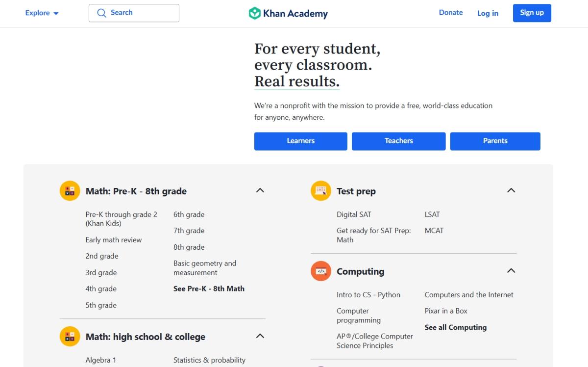
Task: Open See all Computing link
Action: (455, 327)
